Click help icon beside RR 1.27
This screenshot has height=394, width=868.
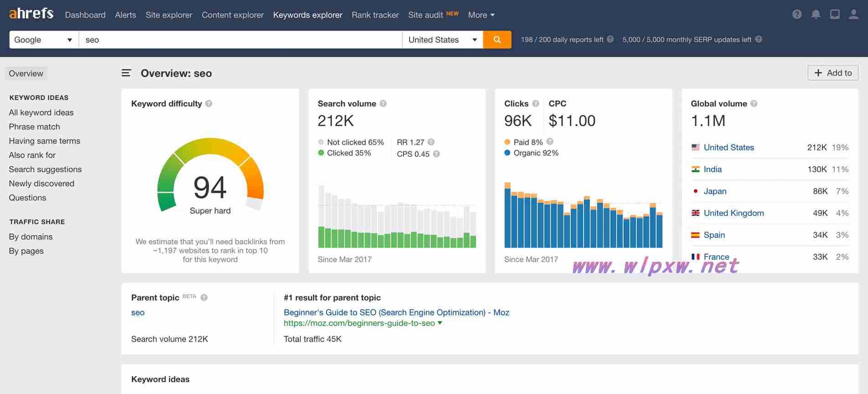coord(431,142)
